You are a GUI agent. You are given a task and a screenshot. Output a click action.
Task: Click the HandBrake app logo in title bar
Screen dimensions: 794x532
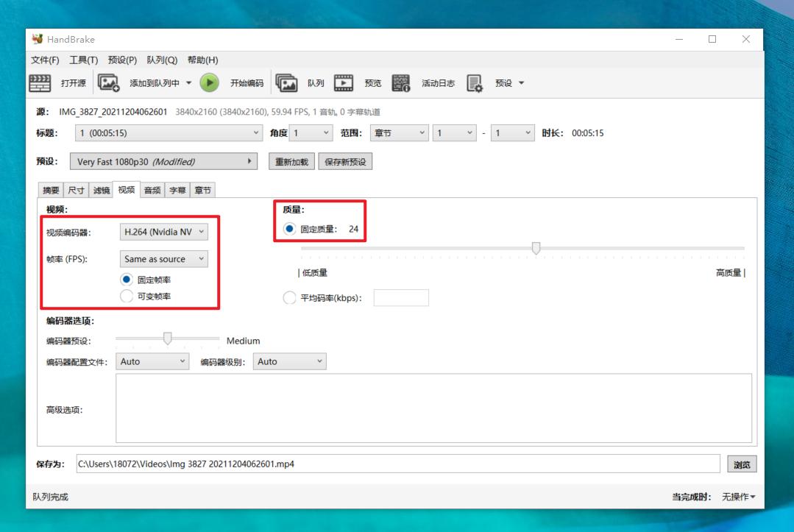tap(38, 39)
